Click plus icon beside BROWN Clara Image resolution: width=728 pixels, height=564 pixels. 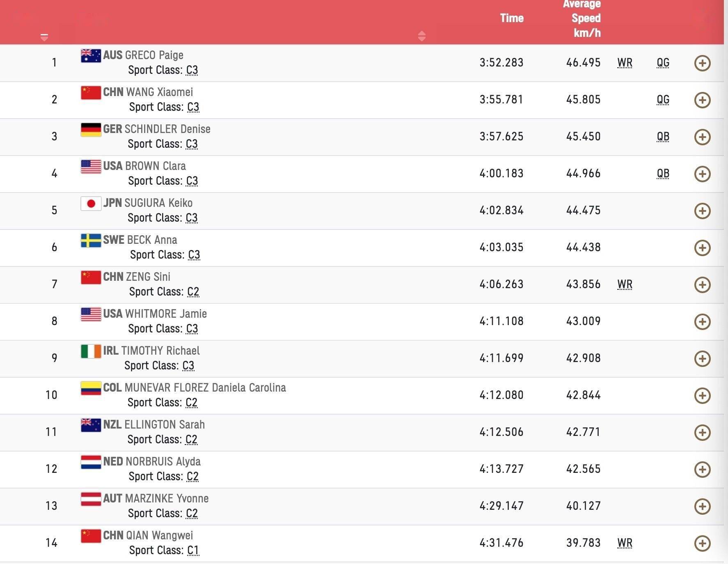coord(702,174)
